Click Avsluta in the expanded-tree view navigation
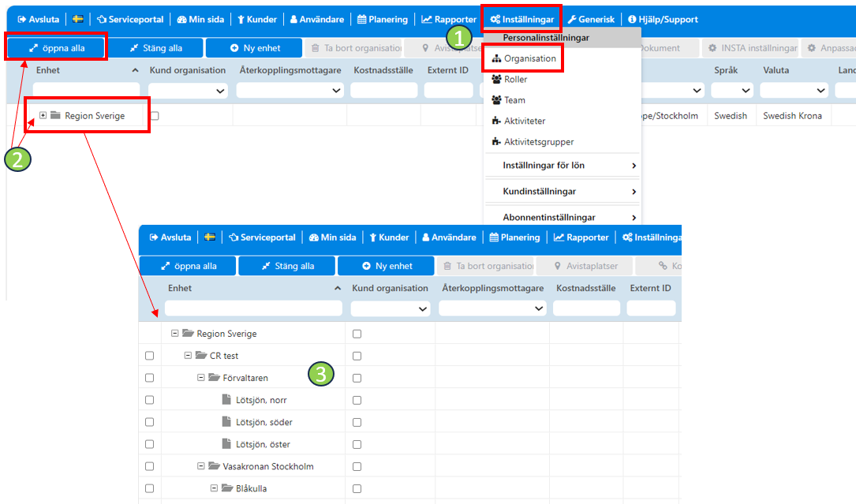 170,237
